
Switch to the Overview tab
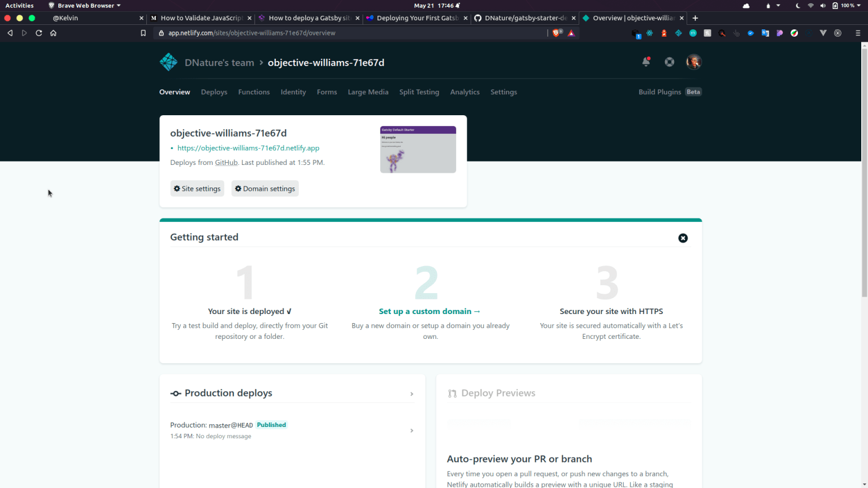(x=175, y=92)
